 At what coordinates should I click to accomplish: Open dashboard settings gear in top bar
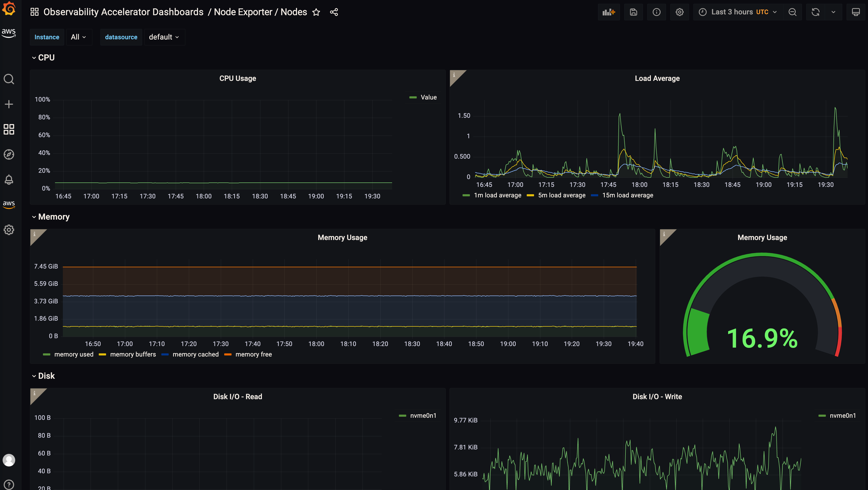[679, 12]
